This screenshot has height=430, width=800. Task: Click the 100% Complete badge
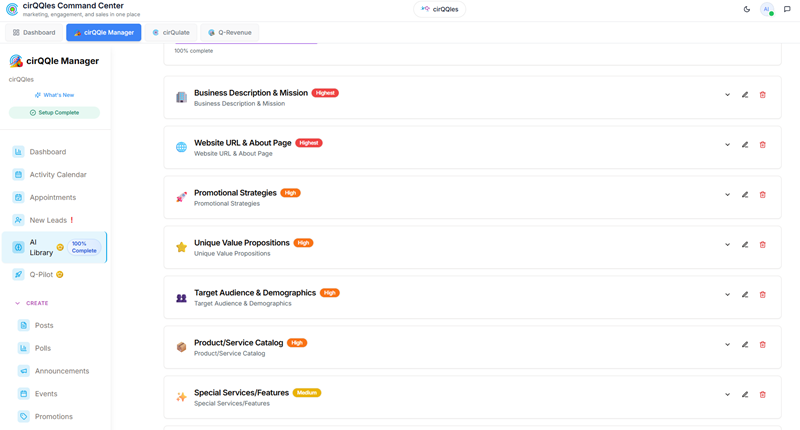pyautogui.click(x=84, y=247)
